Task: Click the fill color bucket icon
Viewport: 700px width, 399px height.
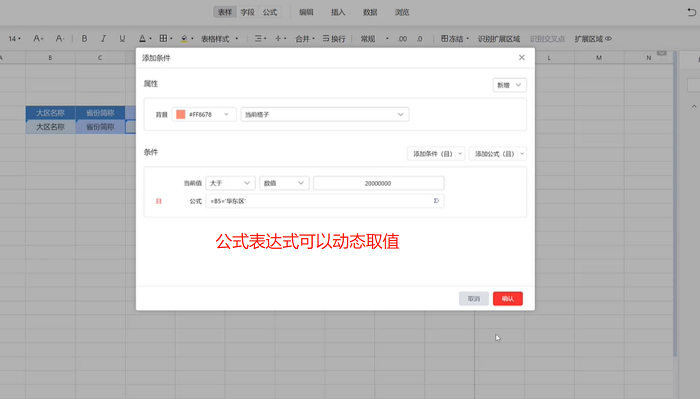Action: click(x=184, y=39)
